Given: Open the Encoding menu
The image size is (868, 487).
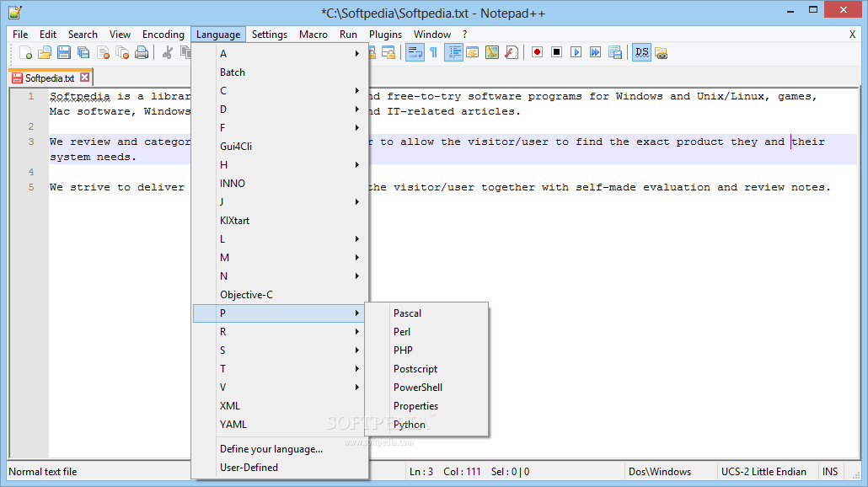Looking at the screenshot, I should [163, 35].
